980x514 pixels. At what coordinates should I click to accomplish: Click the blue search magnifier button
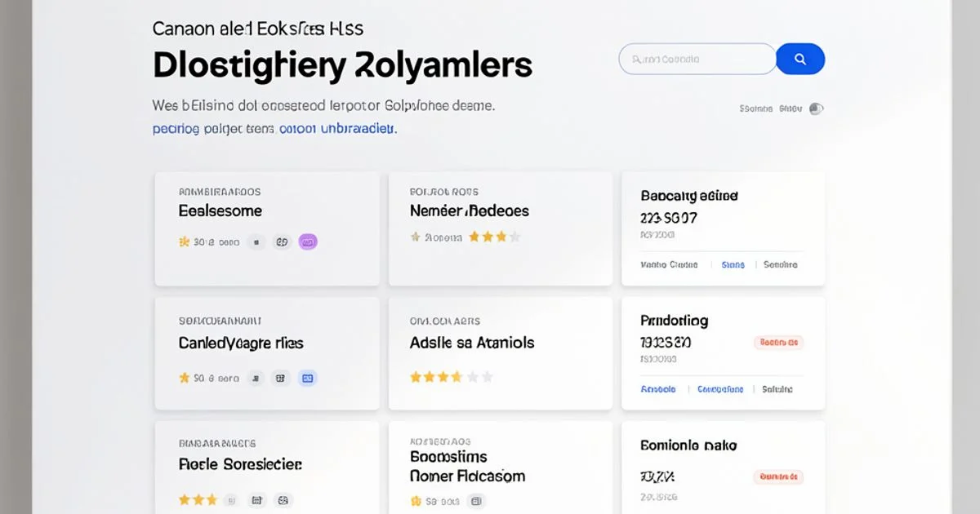click(800, 60)
